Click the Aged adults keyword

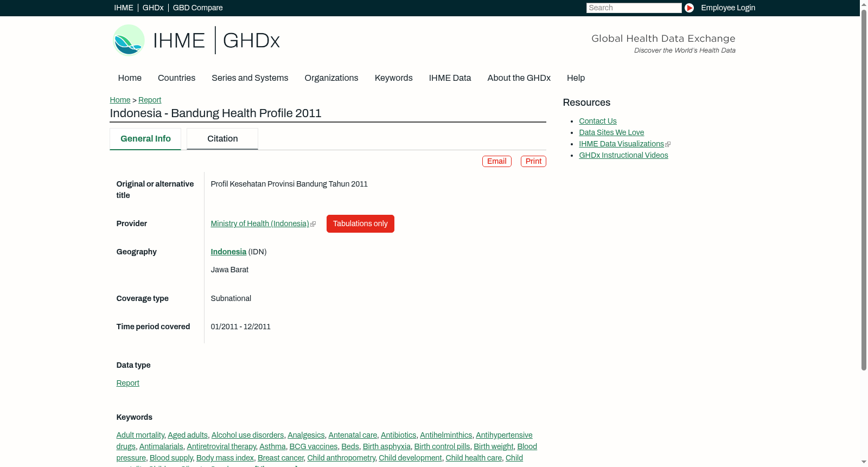pyautogui.click(x=188, y=435)
